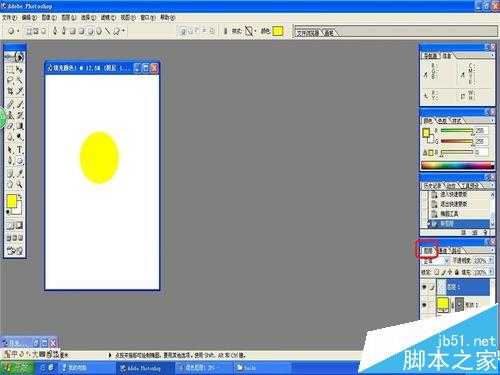This screenshot has height=375, width=500.
Task: Open the 填充 fill slider arrow
Action: tap(491, 272)
